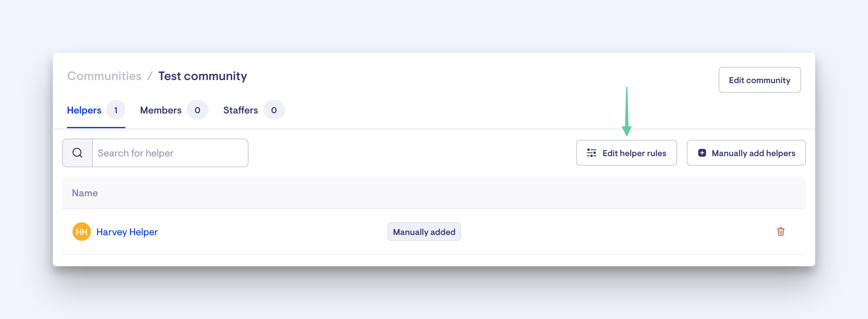The width and height of the screenshot is (868, 319).
Task: Click the Edit community button
Action: [x=760, y=80]
